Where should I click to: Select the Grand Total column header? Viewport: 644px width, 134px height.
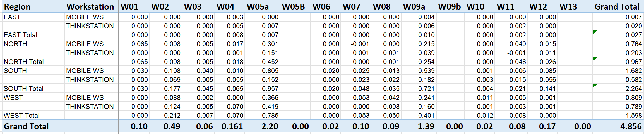617,7
